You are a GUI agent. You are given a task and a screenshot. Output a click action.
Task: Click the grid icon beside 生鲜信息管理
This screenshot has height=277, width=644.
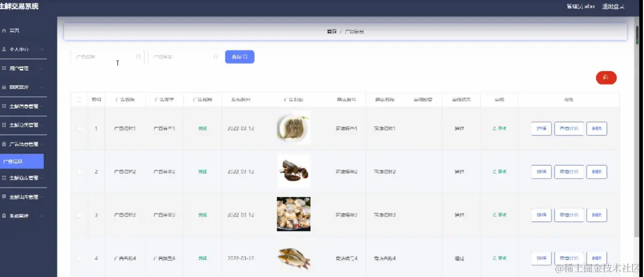point(4,106)
